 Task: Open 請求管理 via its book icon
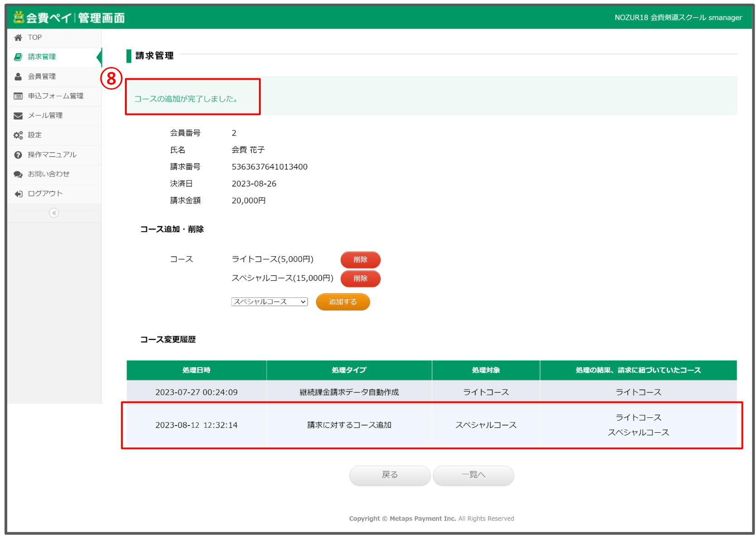(18, 57)
